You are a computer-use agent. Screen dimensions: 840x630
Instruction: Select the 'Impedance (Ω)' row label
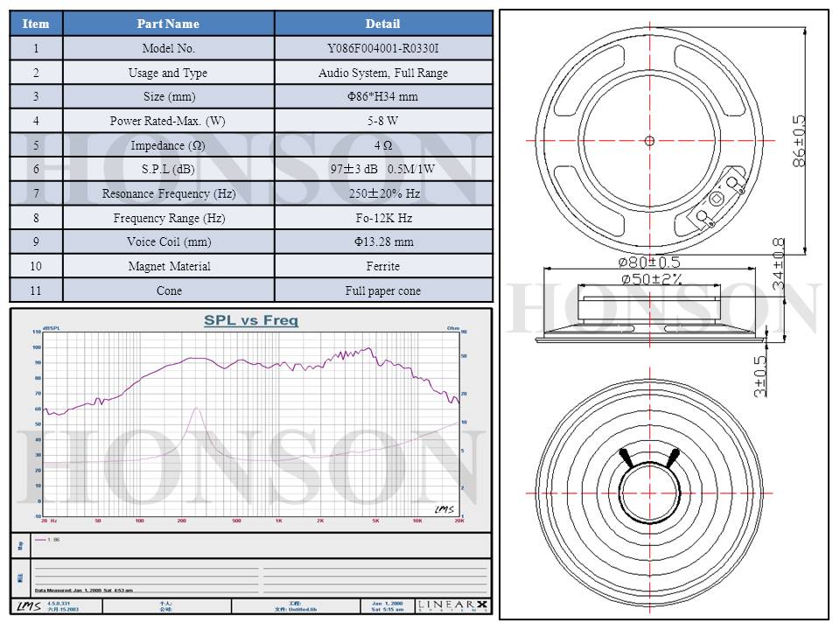(168, 145)
